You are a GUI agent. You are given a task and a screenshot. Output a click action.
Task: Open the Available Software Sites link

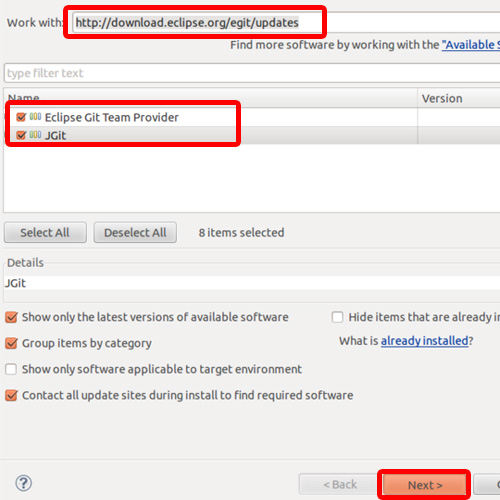point(471,45)
